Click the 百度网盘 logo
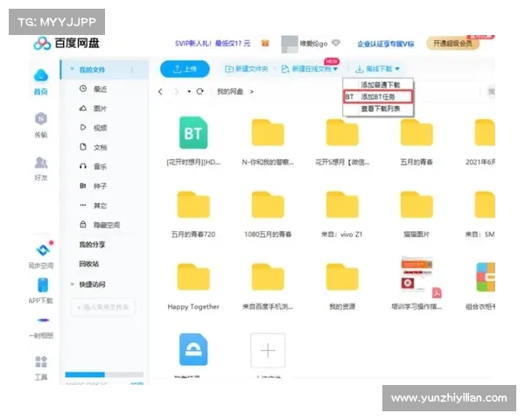This screenshot has height=420, width=525. point(66,43)
